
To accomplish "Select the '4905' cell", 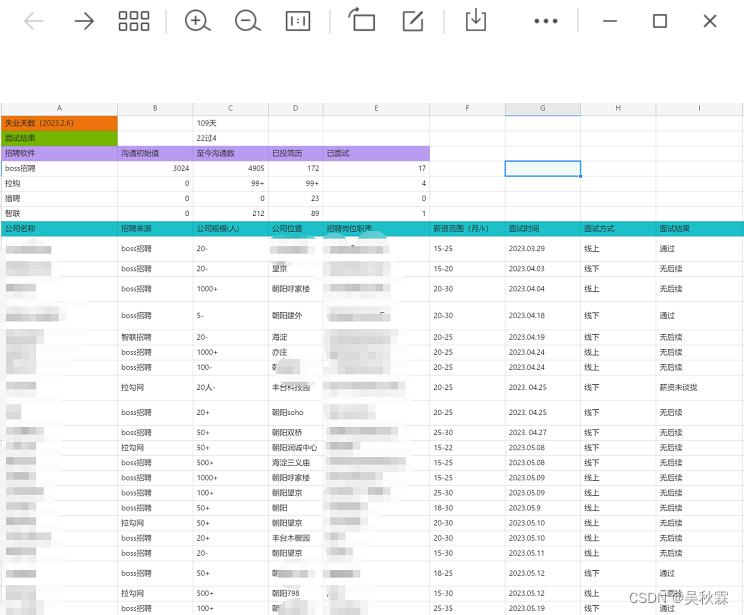I will pos(231,168).
